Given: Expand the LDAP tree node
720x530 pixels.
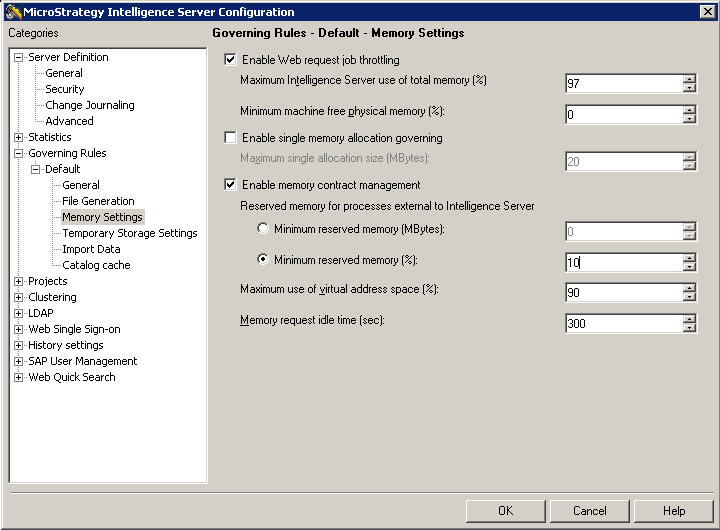Looking at the screenshot, I should (18, 314).
